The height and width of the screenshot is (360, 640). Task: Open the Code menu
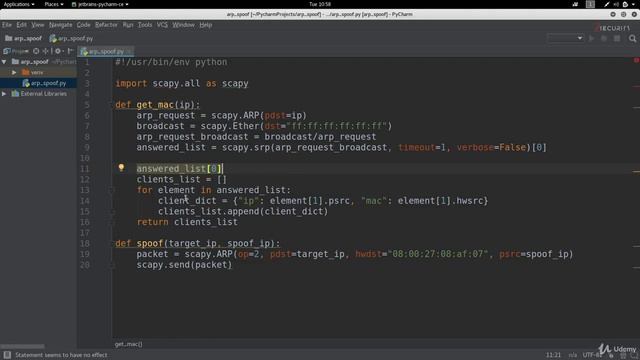click(x=83, y=25)
